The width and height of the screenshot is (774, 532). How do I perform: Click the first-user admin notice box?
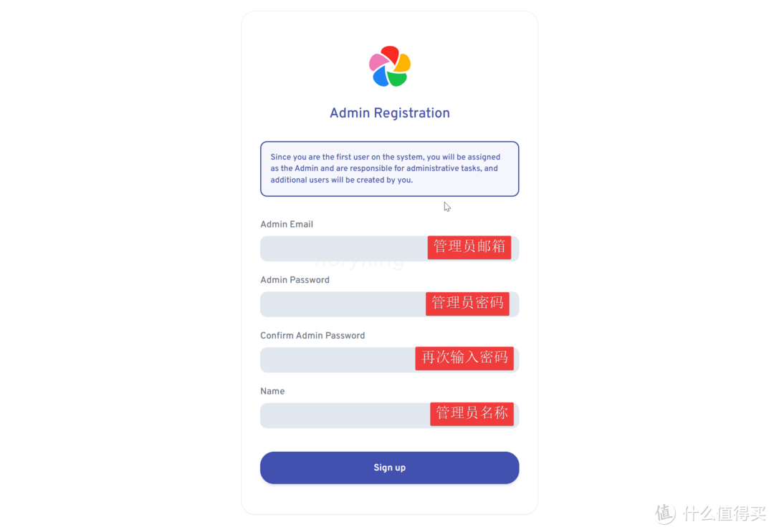[x=390, y=168]
